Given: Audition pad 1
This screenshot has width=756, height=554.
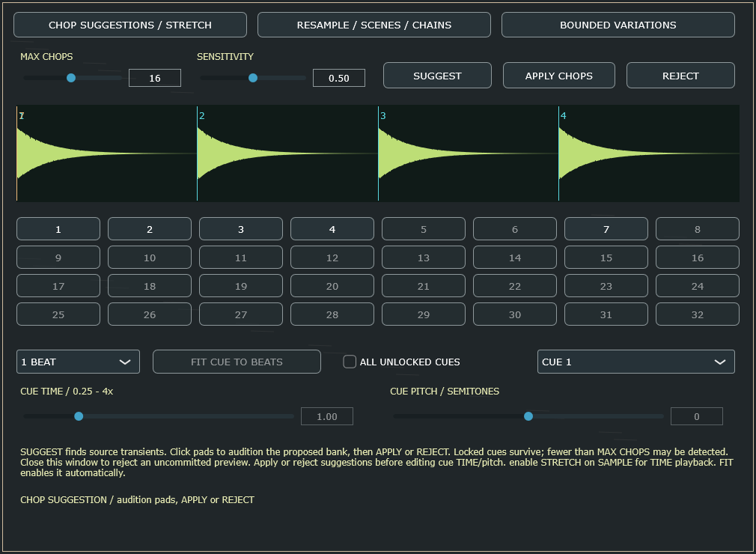Looking at the screenshot, I should click(x=58, y=229).
